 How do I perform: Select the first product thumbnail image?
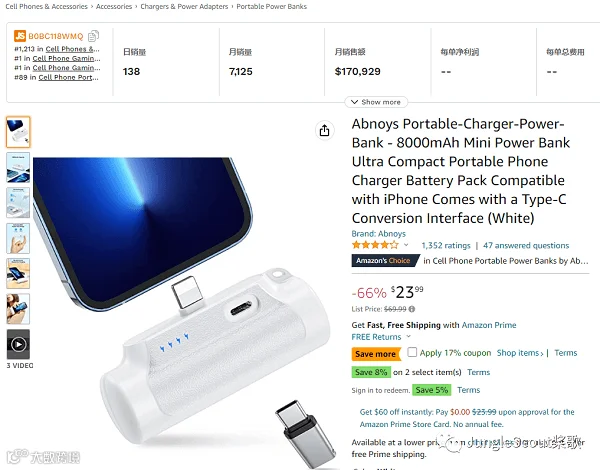pyautogui.click(x=18, y=132)
